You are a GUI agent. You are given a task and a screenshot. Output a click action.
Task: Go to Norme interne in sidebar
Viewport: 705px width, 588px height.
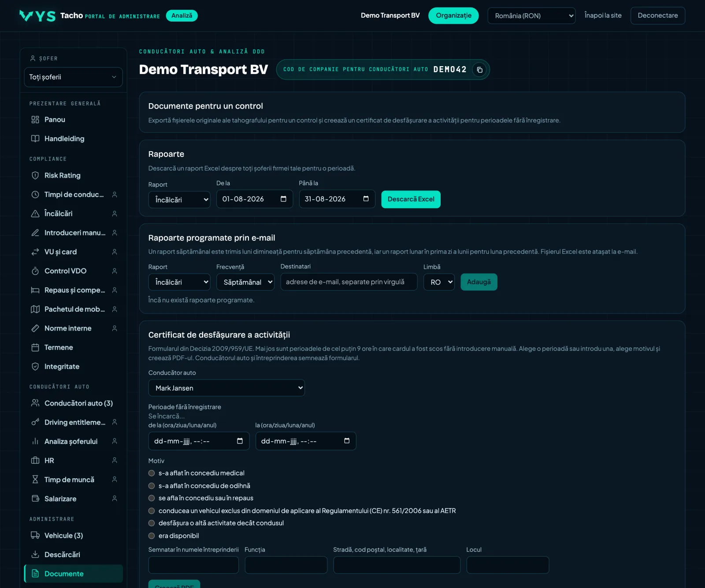(x=73, y=328)
